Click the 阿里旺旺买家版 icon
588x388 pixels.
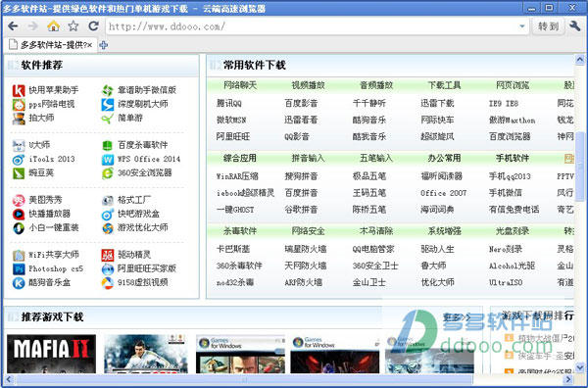click(x=108, y=269)
